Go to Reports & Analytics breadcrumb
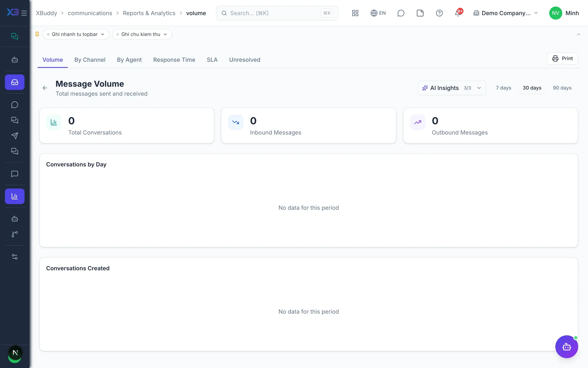The width and height of the screenshot is (588, 368). coord(149,13)
